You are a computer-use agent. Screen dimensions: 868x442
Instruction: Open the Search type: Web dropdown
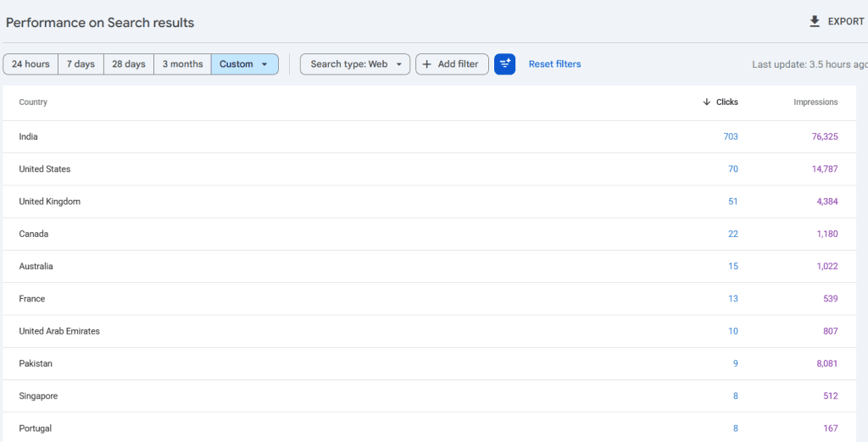coord(355,64)
